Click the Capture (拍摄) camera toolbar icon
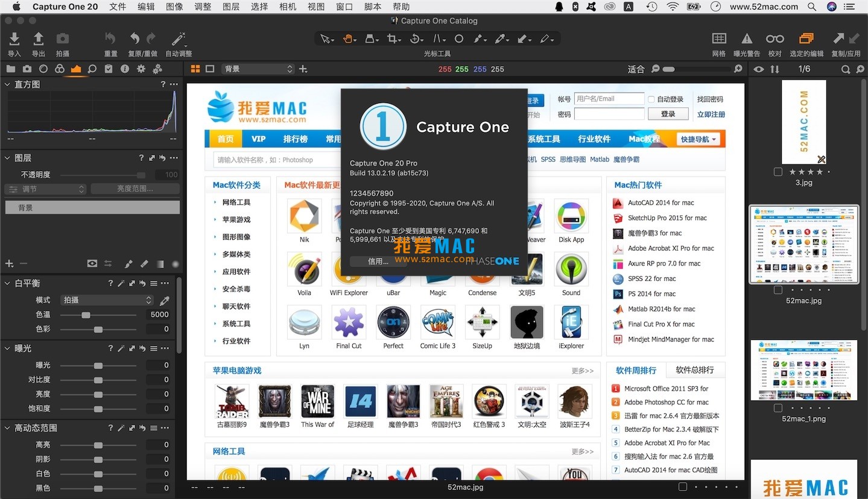868x499 pixels. pos(62,39)
